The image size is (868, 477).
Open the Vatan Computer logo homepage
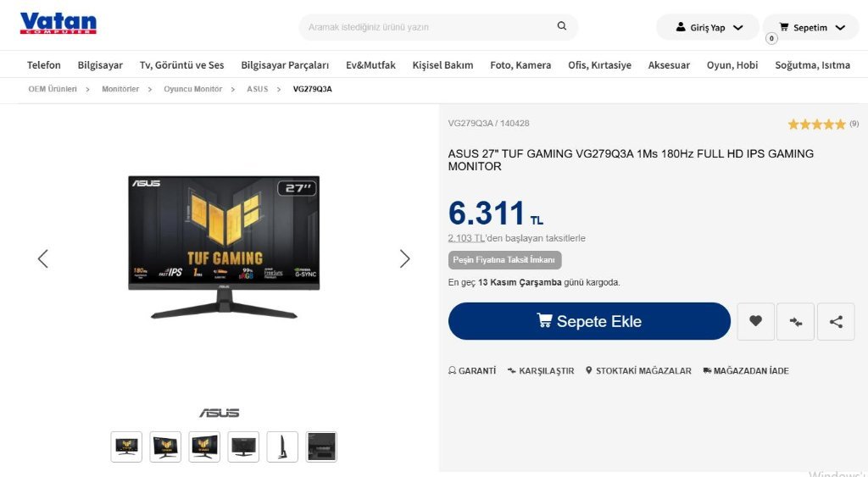click(x=58, y=23)
